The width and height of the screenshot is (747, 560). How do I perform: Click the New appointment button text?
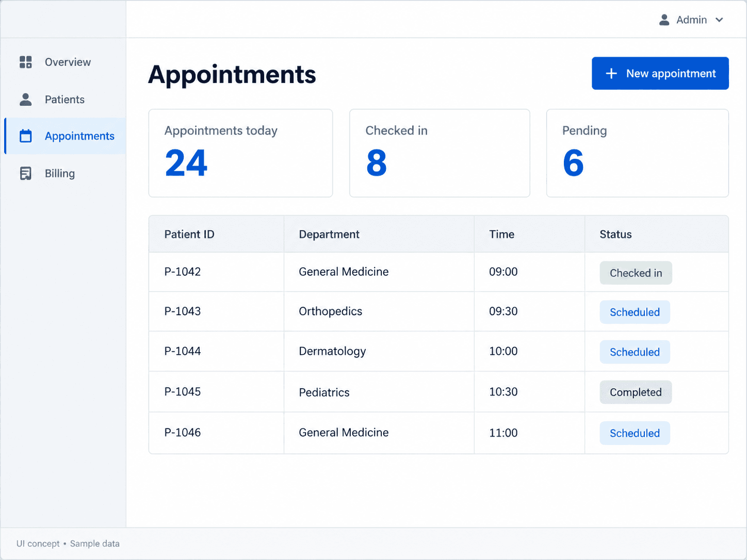click(671, 73)
